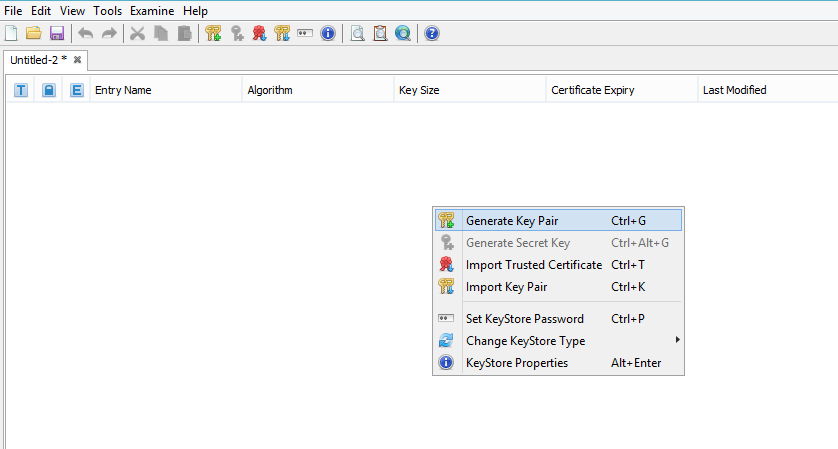Click the Examine SSL globe toolbar icon
The height and width of the screenshot is (449, 838).
[402, 33]
